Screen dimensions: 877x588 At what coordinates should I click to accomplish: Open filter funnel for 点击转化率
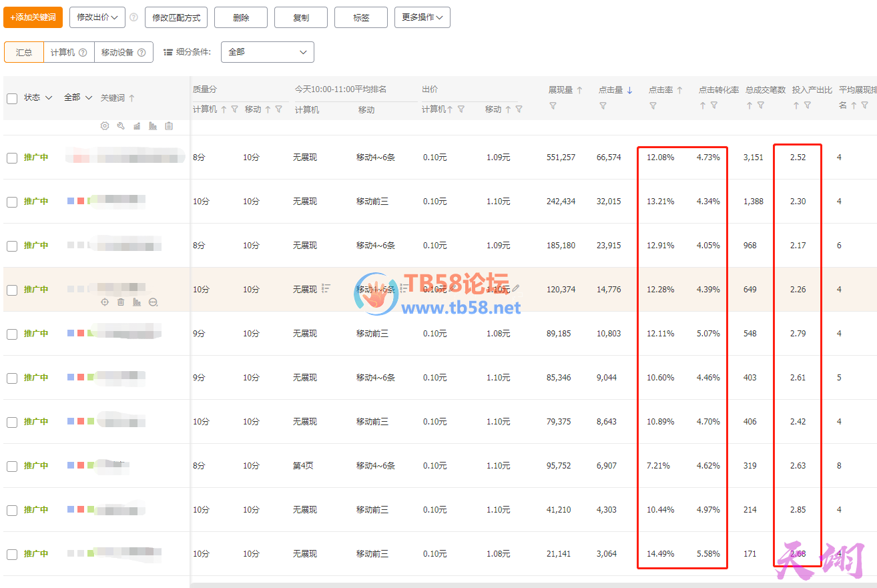point(714,105)
